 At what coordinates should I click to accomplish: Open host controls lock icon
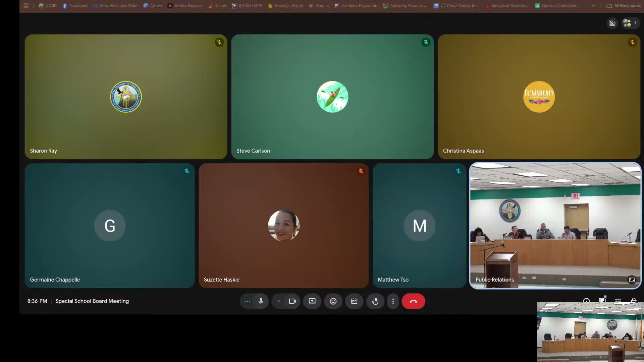(634, 300)
